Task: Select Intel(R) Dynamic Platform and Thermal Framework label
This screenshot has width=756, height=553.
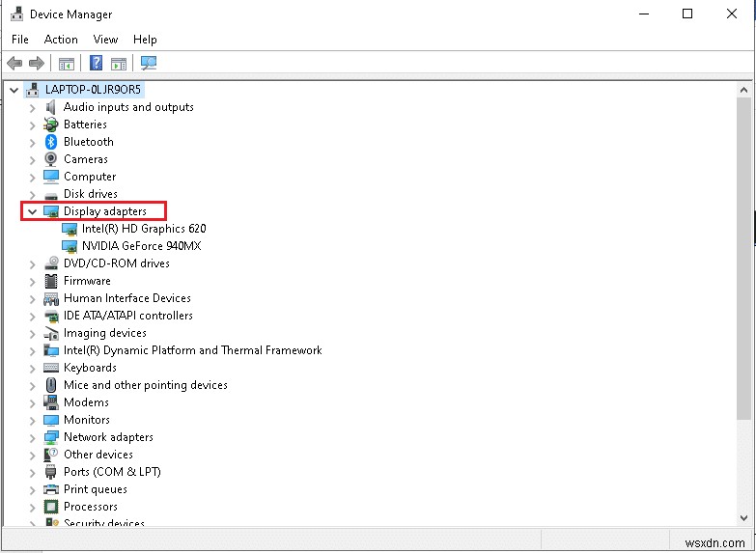Action: pyautogui.click(x=193, y=350)
